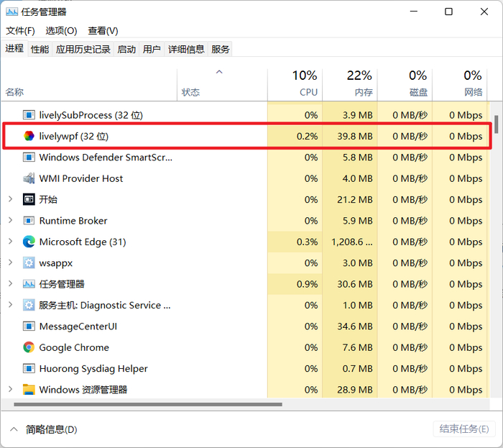Click the 34.6 MB memory value

[x=355, y=326]
